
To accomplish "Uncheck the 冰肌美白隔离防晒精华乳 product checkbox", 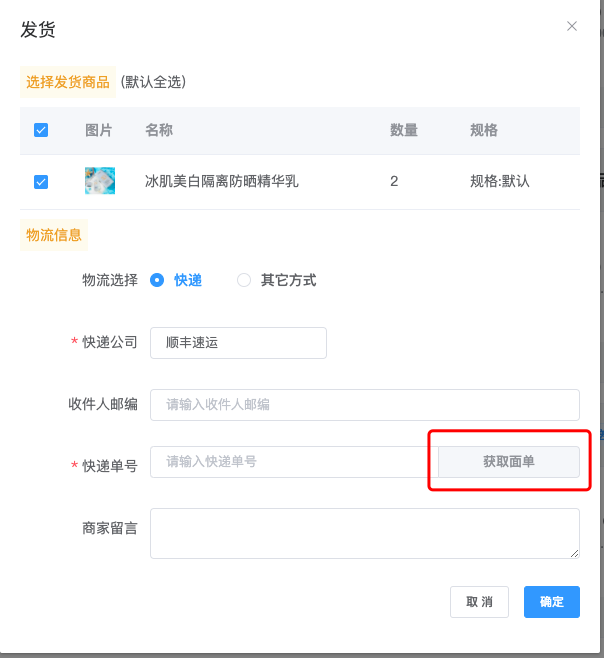I will tap(41, 182).
